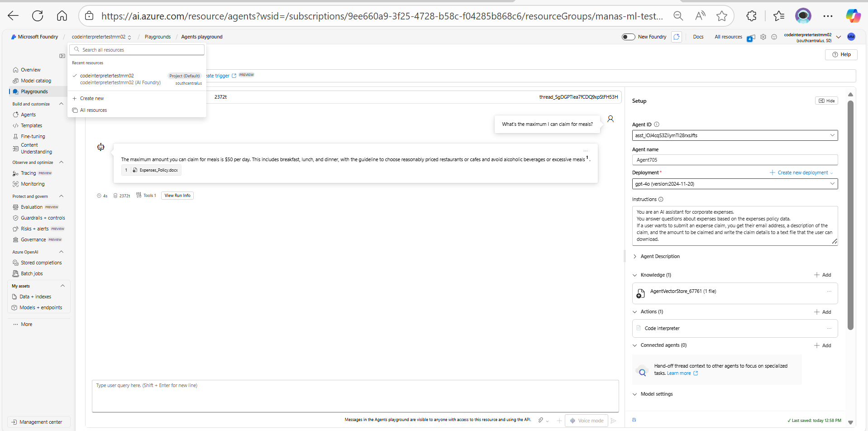Click the plus icon beside Voice mode

[559, 421]
